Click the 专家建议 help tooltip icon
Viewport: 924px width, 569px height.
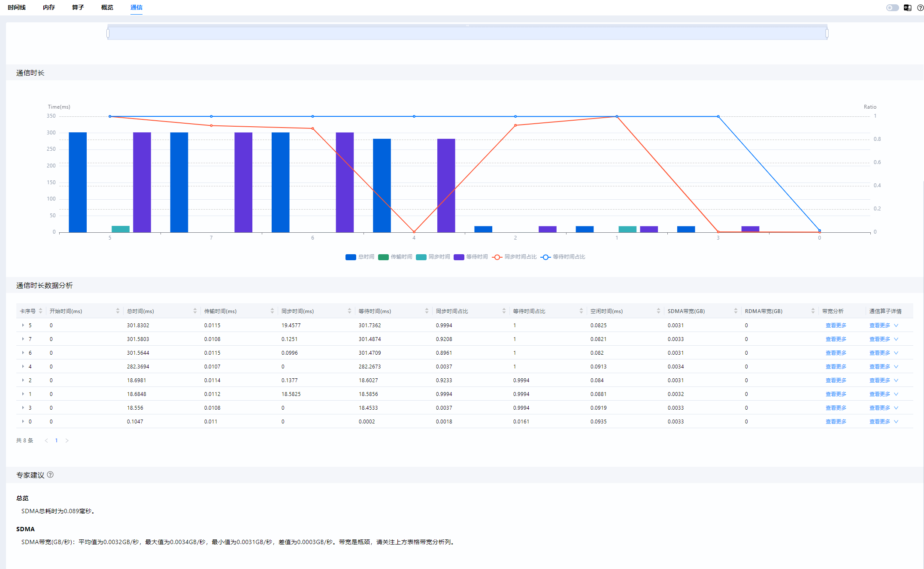[50, 475]
